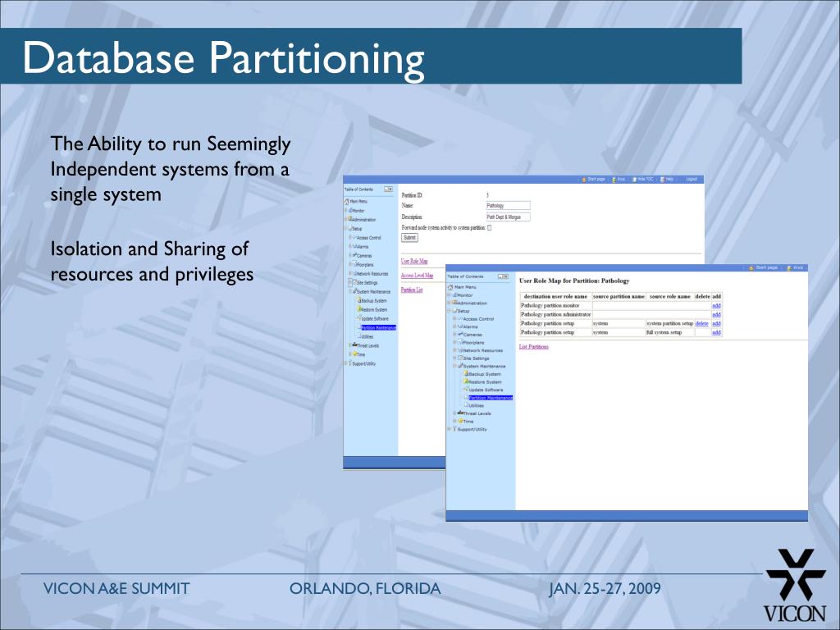Click the Threat Levels icon in the back window tree
Image resolution: width=840 pixels, height=630 pixels.
coord(354,345)
